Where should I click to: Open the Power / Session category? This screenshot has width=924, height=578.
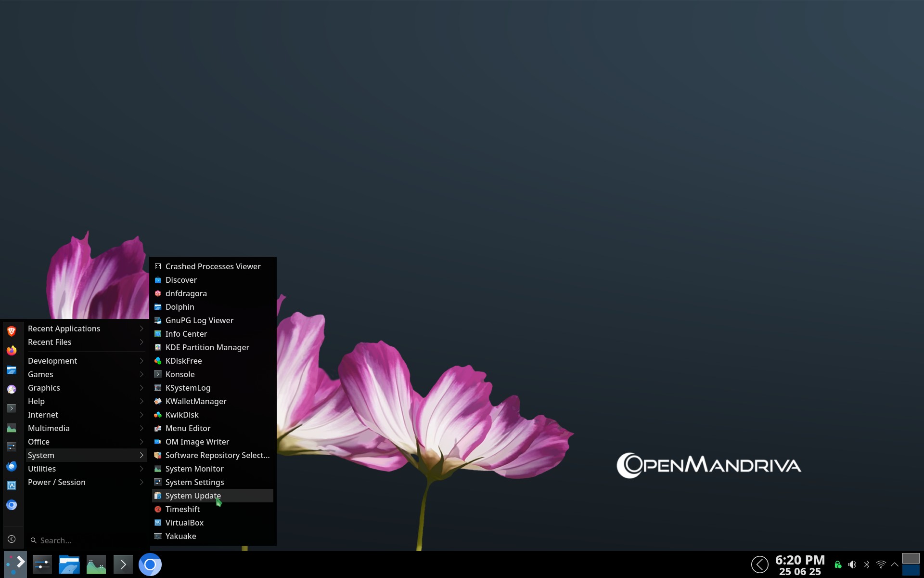(x=87, y=482)
